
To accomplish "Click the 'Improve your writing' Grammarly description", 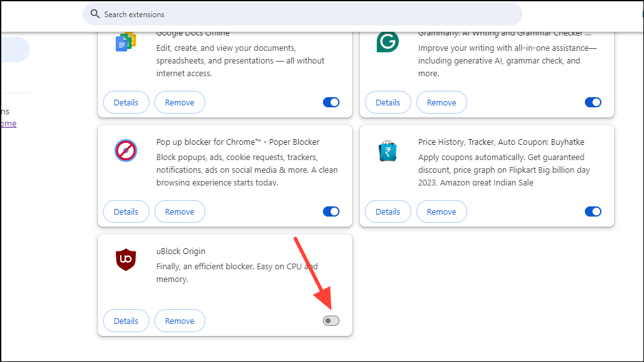I will [508, 61].
